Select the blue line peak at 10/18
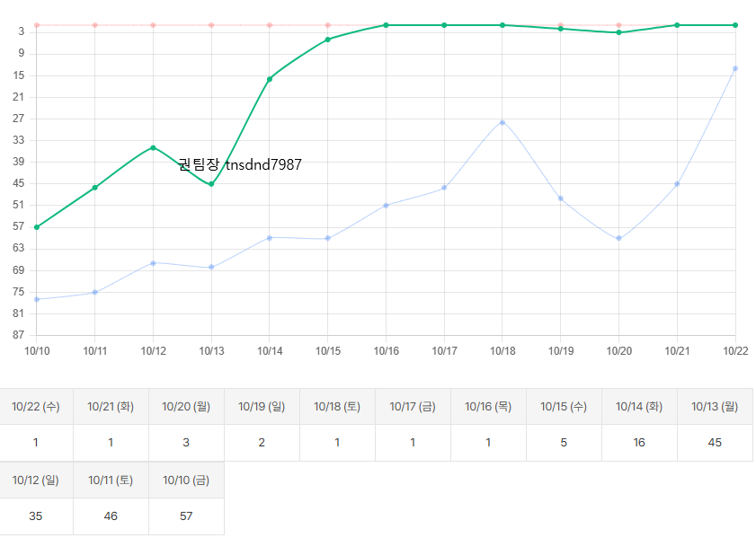756x538 pixels. [x=503, y=122]
